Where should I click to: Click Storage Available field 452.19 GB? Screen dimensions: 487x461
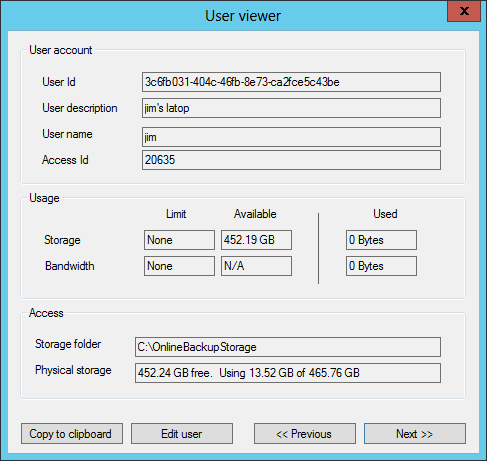click(256, 240)
